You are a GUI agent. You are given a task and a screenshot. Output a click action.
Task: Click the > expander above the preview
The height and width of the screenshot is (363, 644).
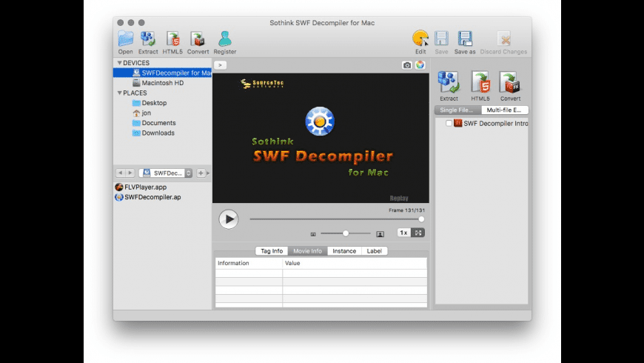pyautogui.click(x=220, y=65)
